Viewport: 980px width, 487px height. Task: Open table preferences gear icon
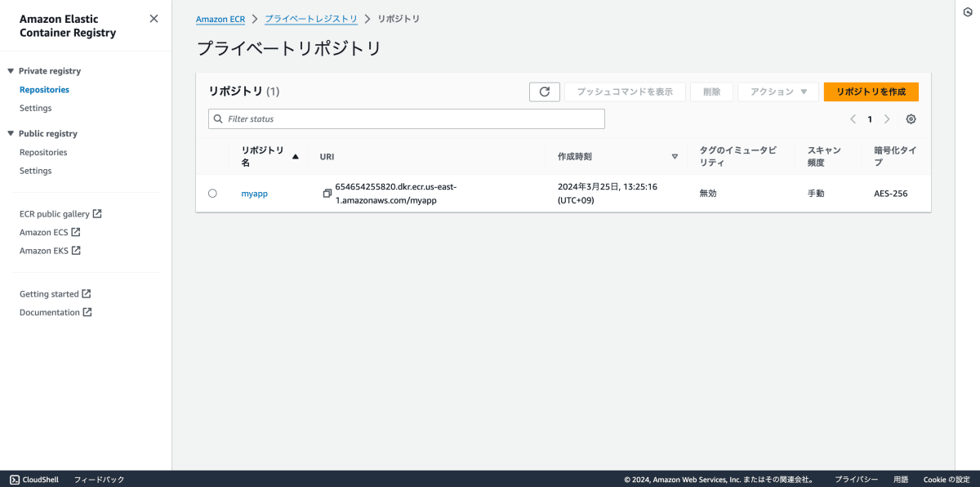pos(911,119)
